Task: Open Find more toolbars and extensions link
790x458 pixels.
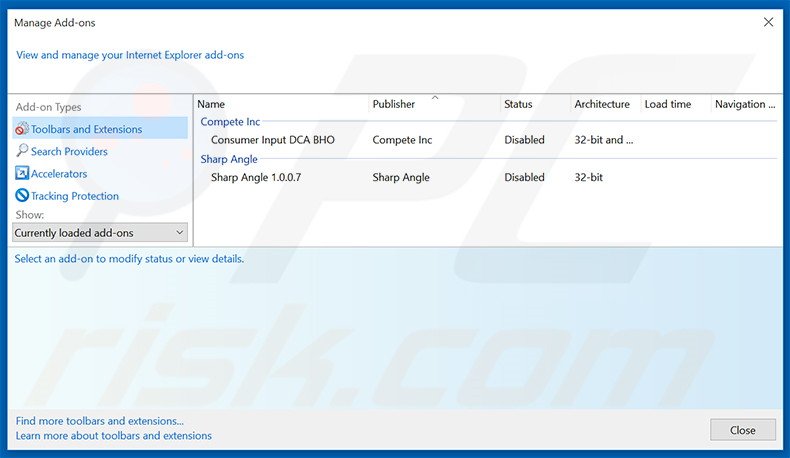Action: (100, 421)
